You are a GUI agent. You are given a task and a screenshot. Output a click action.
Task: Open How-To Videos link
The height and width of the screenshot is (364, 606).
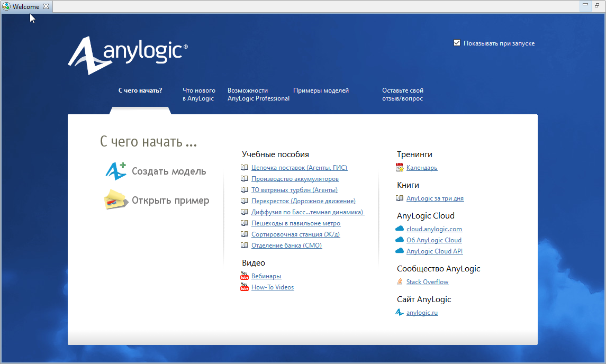pos(273,287)
